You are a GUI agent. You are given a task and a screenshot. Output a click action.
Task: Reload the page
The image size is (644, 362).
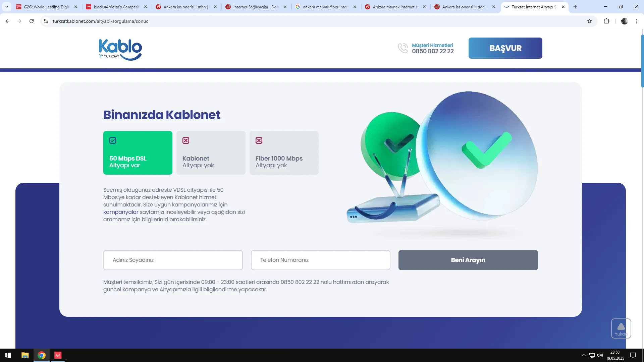pos(32,21)
